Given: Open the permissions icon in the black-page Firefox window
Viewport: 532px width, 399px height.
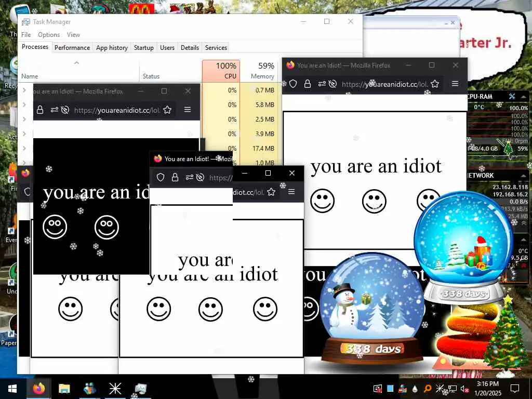Looking at the screenshot, I should [54, 110].
